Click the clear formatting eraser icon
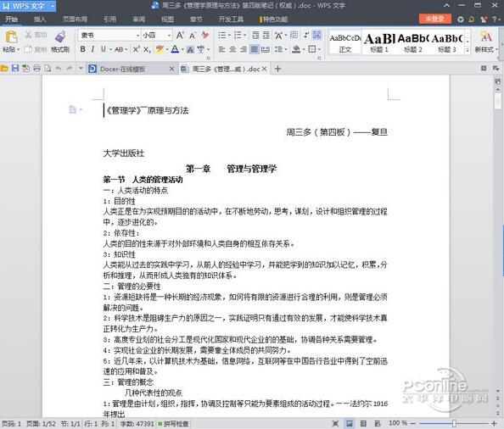This screenshot has width=504, height=429. (x=205, y=35)
